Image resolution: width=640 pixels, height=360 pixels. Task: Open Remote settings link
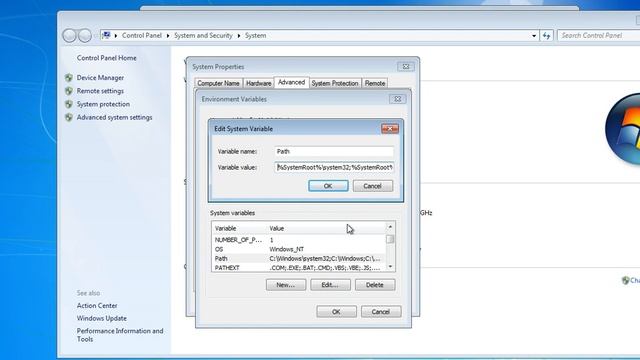coord(100,91)
